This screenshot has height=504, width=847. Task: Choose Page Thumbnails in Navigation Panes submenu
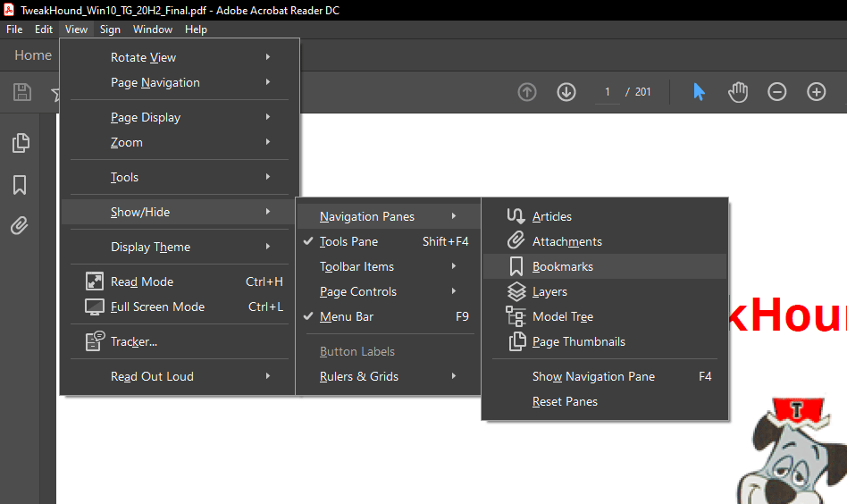pyautogui.click(x=605, y=341)
